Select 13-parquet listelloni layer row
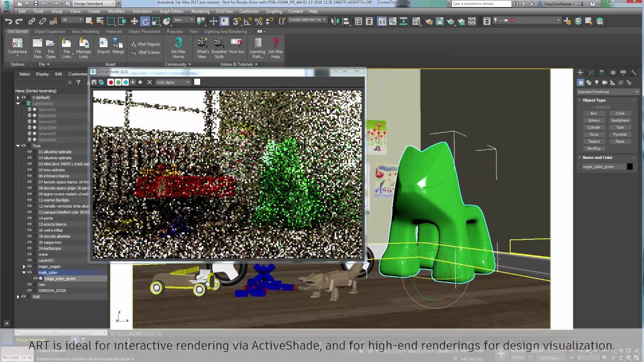 tap(63, 212)
